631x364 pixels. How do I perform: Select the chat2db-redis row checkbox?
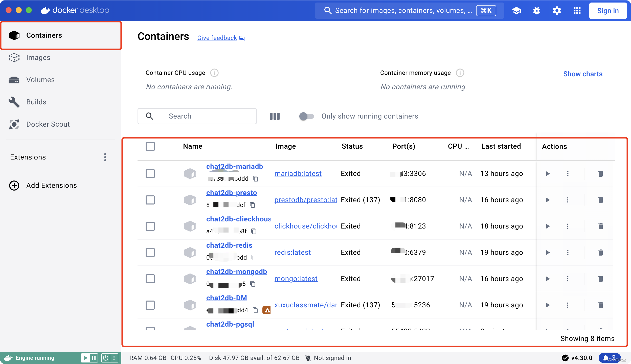[150, 253]
